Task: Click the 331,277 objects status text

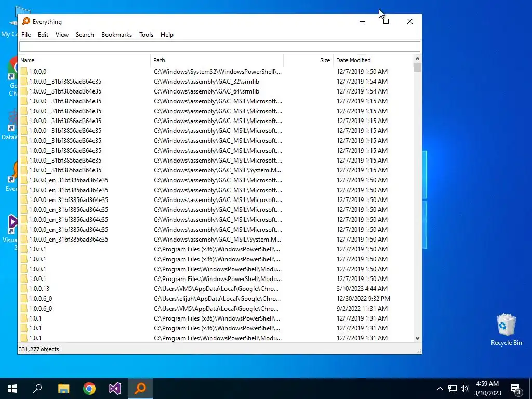Action: pos(38,349)
